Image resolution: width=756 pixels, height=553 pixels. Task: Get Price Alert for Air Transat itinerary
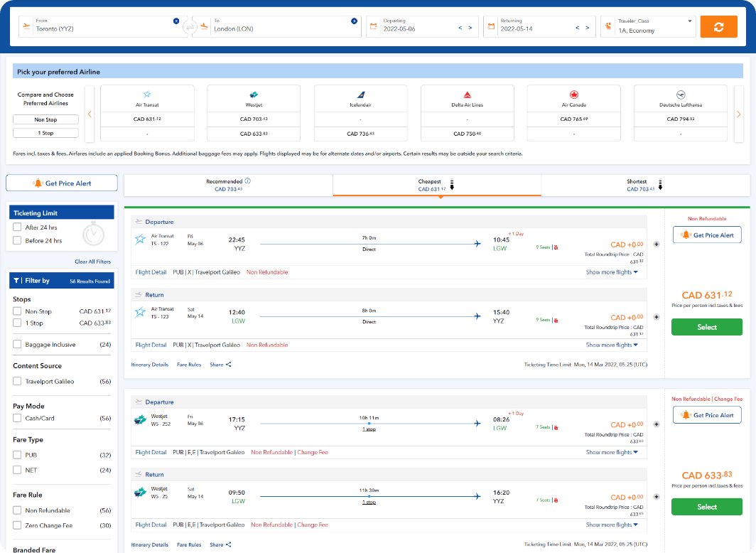pyautogui.click(x=707, y=235)
